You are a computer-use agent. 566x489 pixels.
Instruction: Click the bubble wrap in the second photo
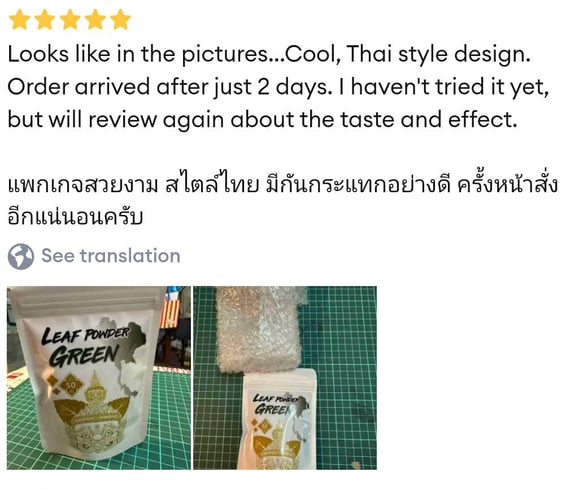(x=258, y=328)
